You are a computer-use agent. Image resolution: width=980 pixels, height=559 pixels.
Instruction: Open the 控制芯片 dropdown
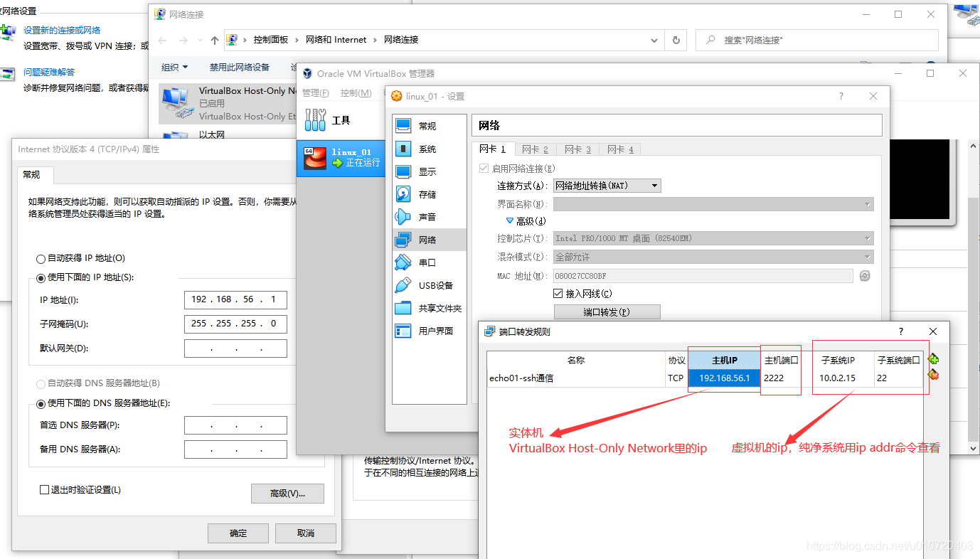point(713,238)
